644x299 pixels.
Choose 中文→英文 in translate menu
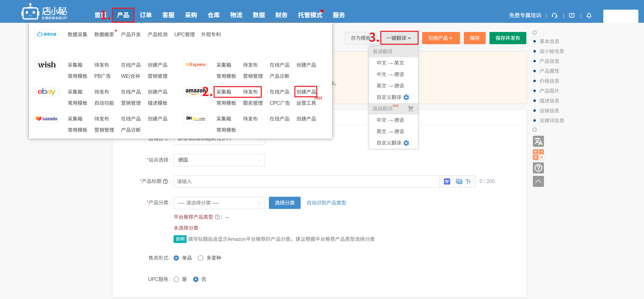pos(390,63)
